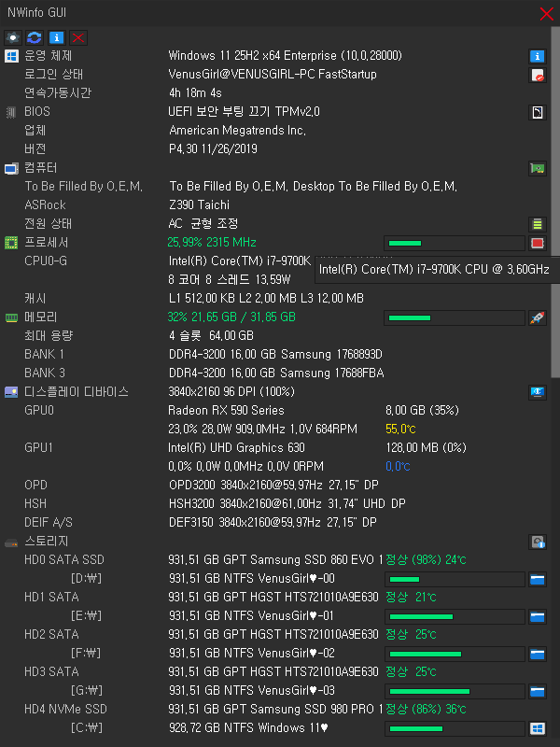Click the American Megatrends Inc. text
560x747 pixels.
(238, 131)
